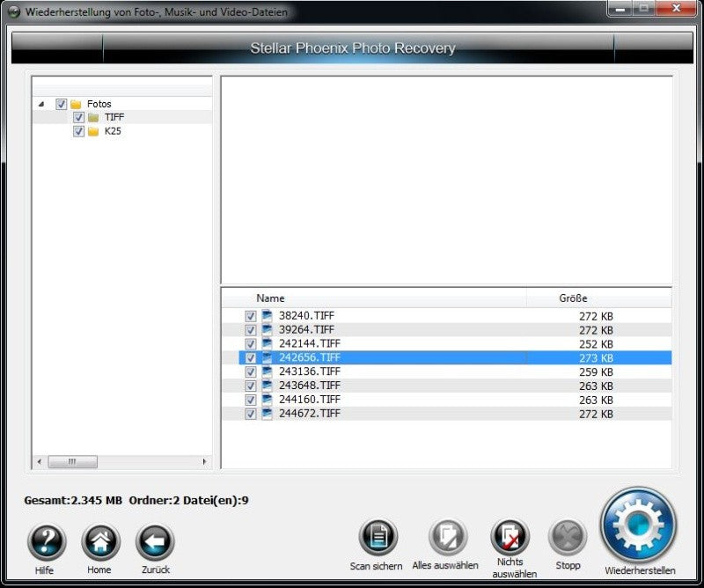Uncheck the Fotos folder checkbox

click(x=61, y=104)
